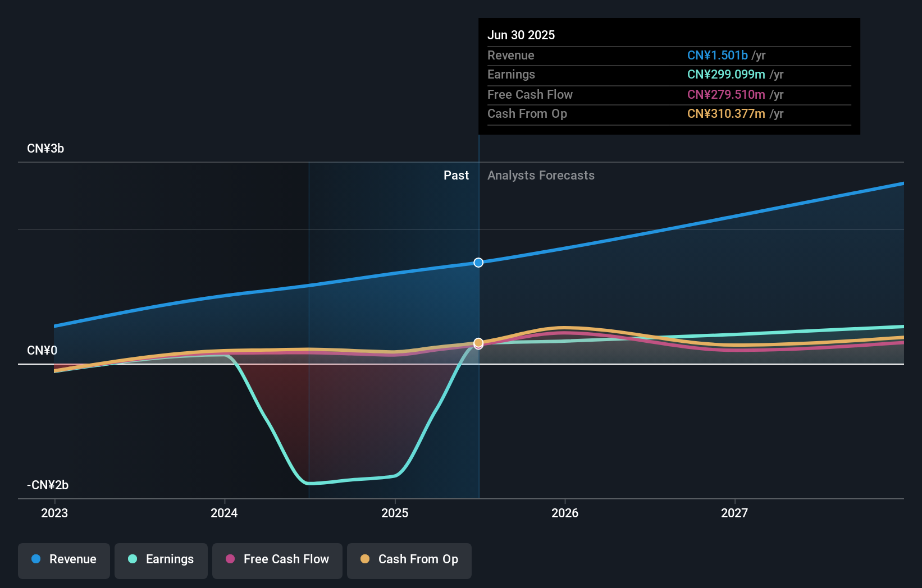This screenshot has height=588, width=922.
Task: Toggle the Free Cash Flow series visibility
Action: [277, 559]
